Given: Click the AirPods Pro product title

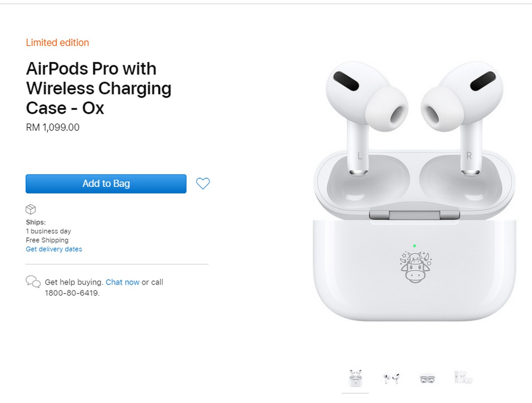Looking at the screenshot, I should [x=98, y=89].
